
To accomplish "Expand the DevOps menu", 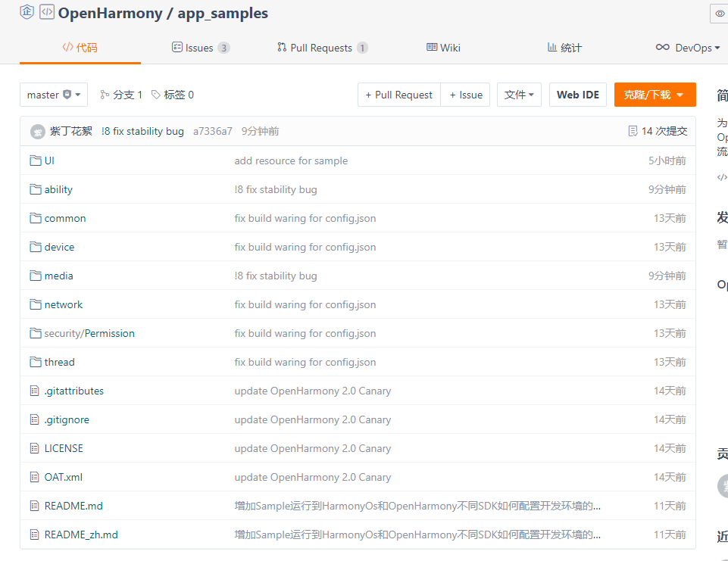I will click(688, 48).
